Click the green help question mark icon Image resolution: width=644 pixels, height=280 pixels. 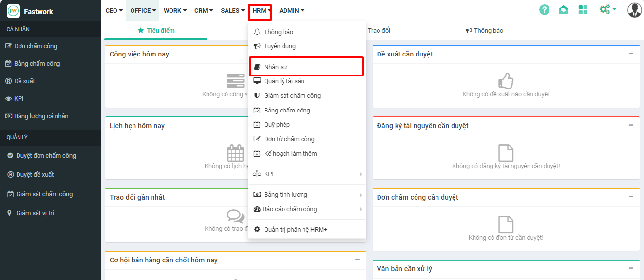tap(544, 10)
